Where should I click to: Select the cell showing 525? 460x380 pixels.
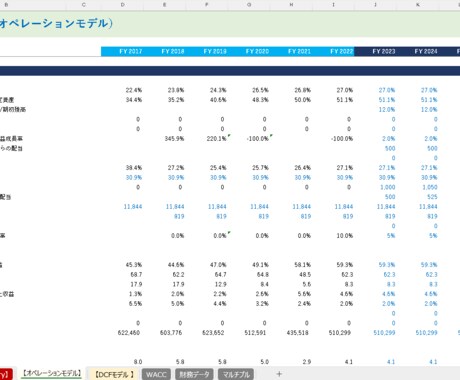432,197
